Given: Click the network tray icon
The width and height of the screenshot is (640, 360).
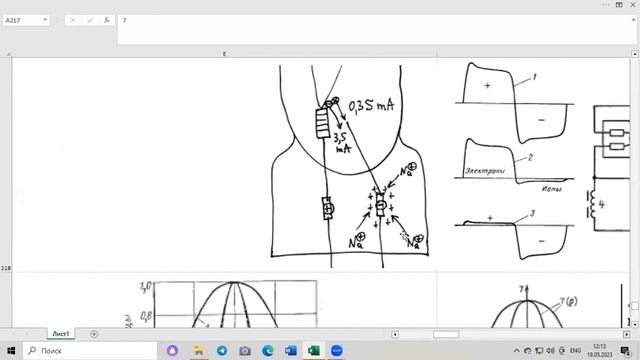Looking at the screenshot, I should pos(539,351).
